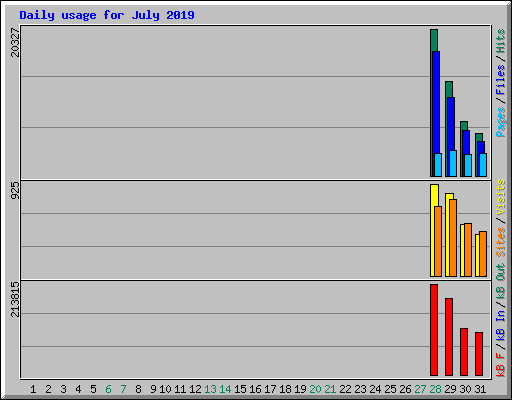Click day 27 on the date axis

point(420,389)
